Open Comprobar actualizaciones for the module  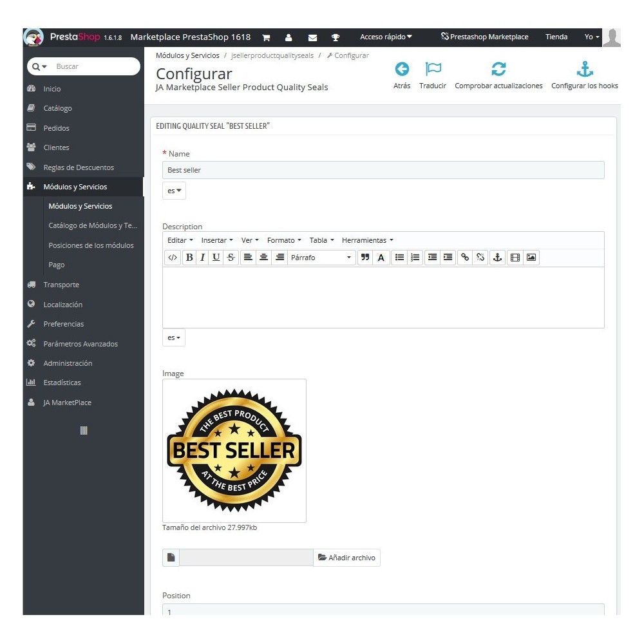point(498,74)
